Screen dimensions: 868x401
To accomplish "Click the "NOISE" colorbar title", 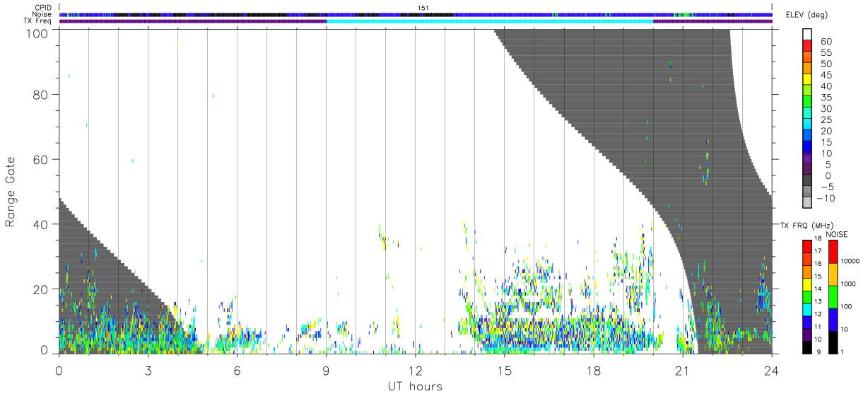I will pos(836,234).
